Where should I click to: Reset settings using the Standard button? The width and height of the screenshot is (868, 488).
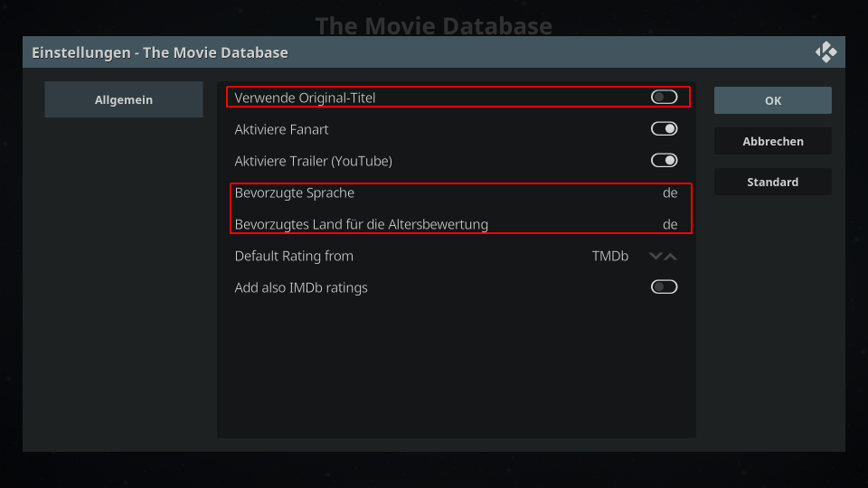[773, 182]
